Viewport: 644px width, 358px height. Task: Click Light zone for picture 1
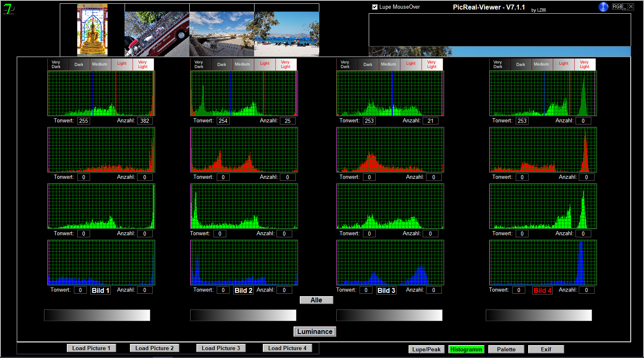pyautogui.click(x=122, y=64)
